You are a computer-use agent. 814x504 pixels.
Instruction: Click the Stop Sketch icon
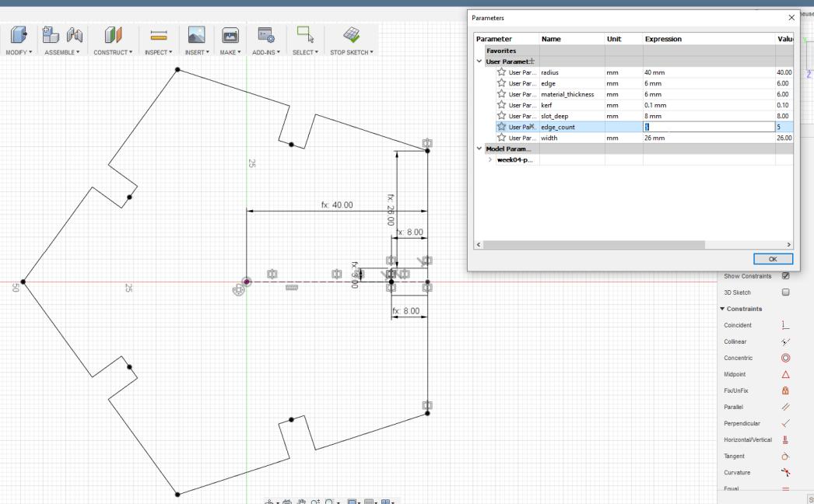pyautogui.click(x=352, y=35)
